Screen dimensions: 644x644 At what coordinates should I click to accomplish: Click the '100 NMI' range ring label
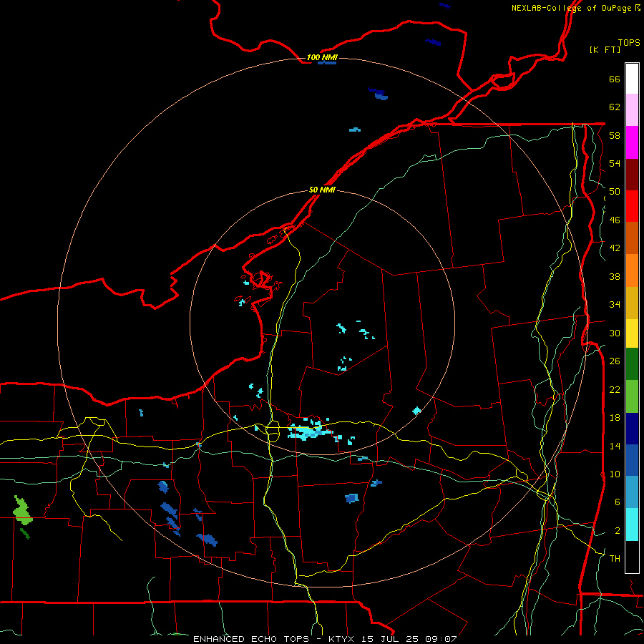[322, 57]
